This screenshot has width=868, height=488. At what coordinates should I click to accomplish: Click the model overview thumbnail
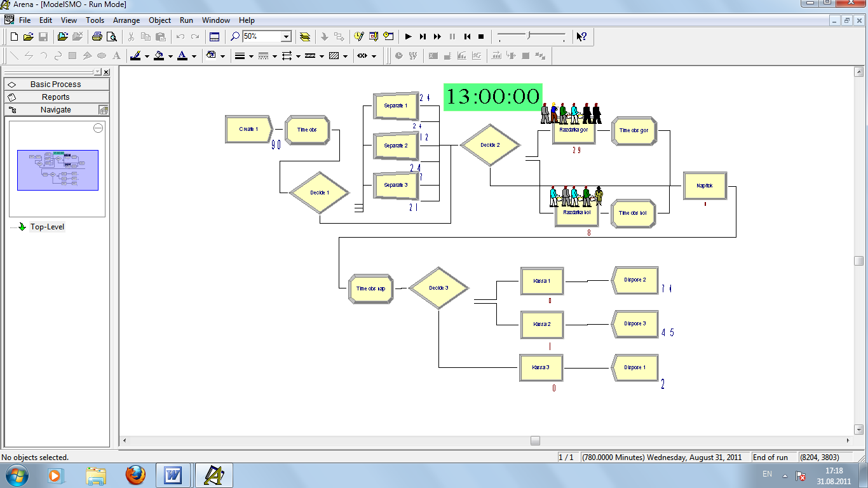pyautogui.click(x=58, y=170)
